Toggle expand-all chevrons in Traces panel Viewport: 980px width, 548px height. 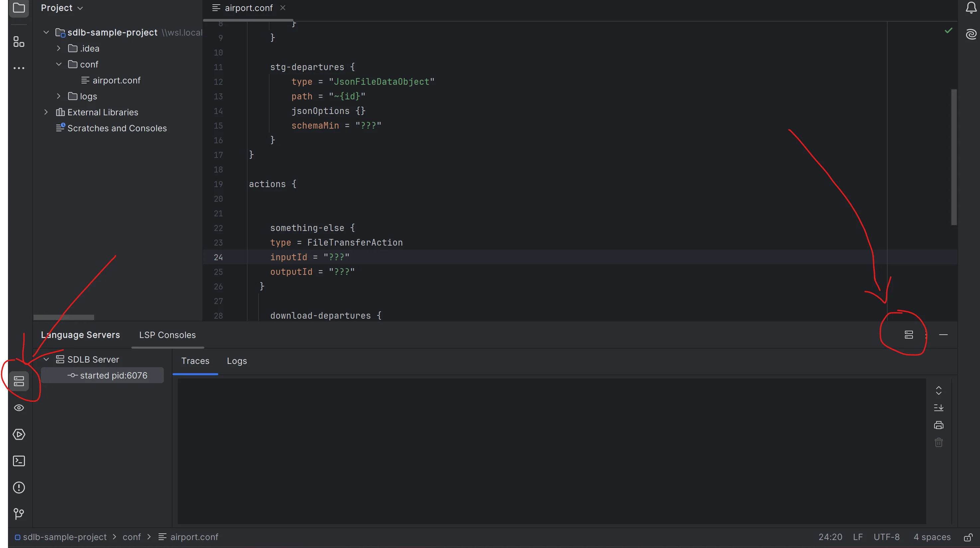pos(938,391)
